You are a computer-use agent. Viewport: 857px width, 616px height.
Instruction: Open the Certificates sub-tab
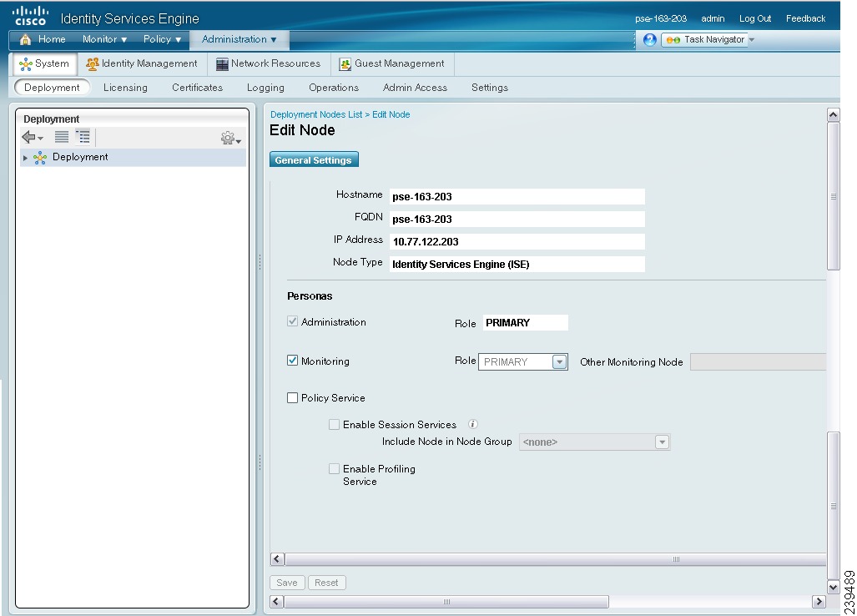pos(197,88)
